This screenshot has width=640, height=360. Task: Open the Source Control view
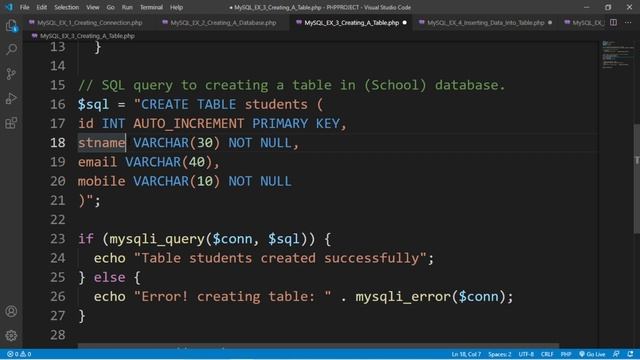(11, 74)
